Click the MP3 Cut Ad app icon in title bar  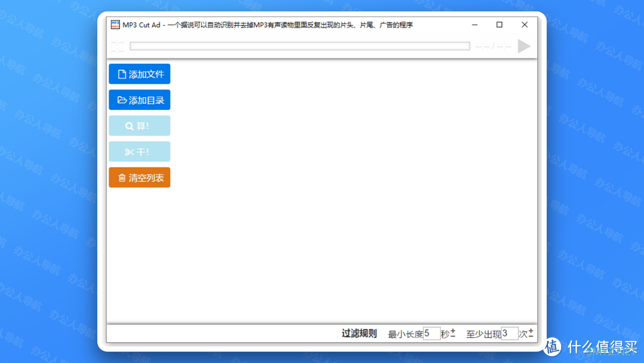pyautogui.click(x=115, y=24)
